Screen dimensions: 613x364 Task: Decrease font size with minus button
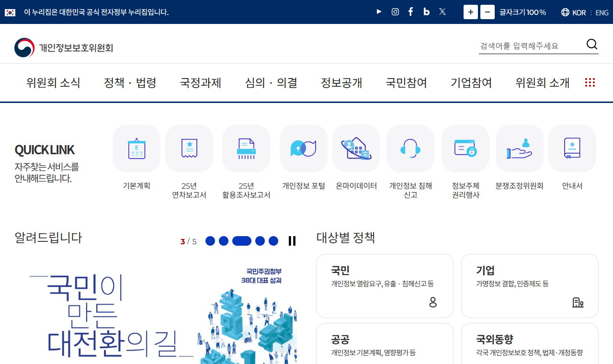(488, 12)
